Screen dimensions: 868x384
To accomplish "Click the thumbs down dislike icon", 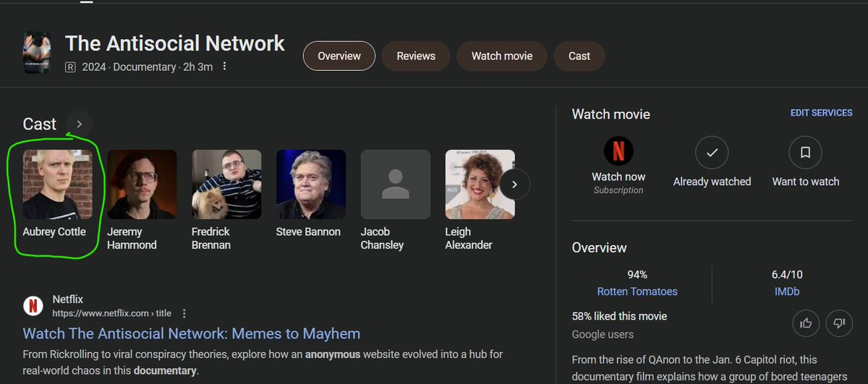I will (839, 323).
